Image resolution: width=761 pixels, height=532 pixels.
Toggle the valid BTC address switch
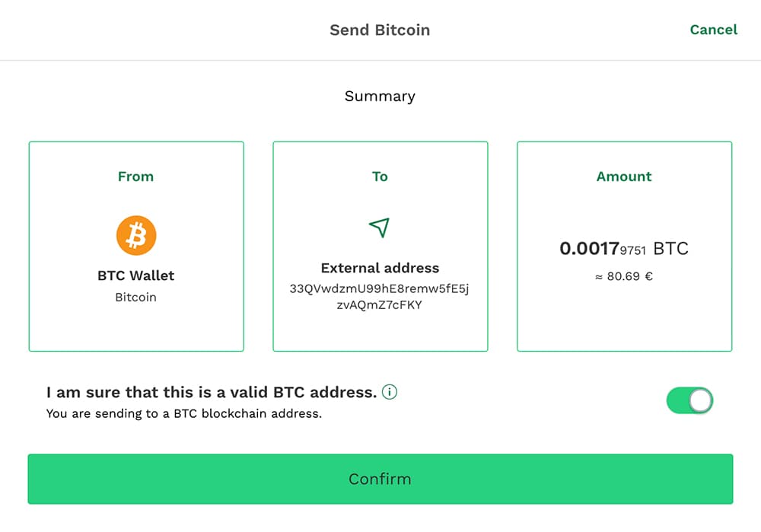pos(689,400)
